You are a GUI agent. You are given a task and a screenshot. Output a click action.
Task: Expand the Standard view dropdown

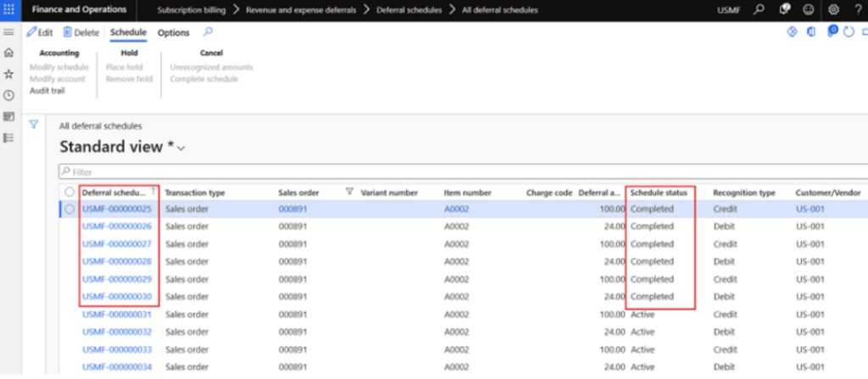pos(181,148)
